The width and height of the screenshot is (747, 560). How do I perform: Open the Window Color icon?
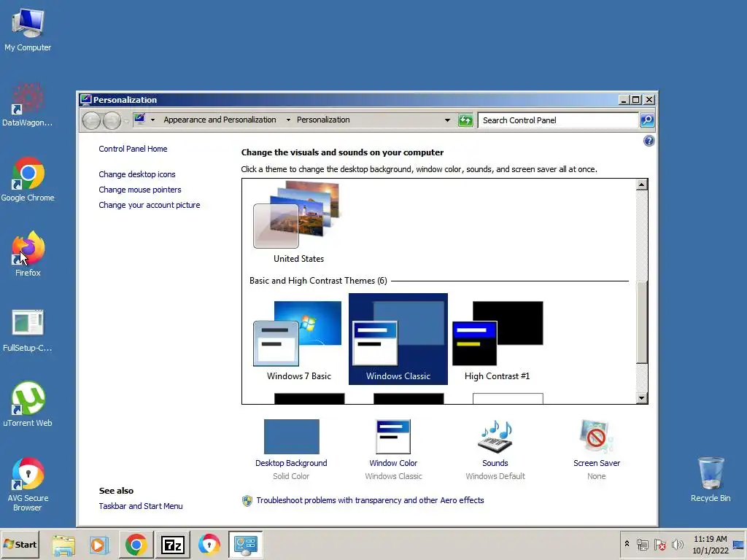click(393, 437)
